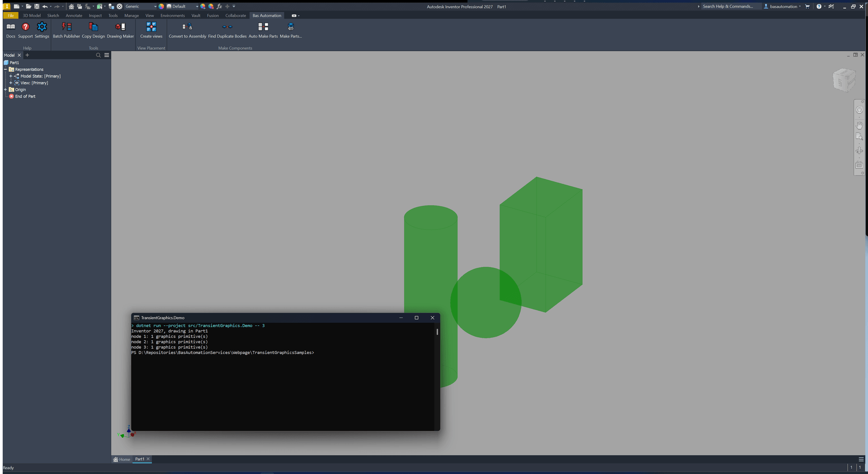Click the document tabs menu at bottom right
The height and width of the screenshot is (474, 868).
(861, 459)
